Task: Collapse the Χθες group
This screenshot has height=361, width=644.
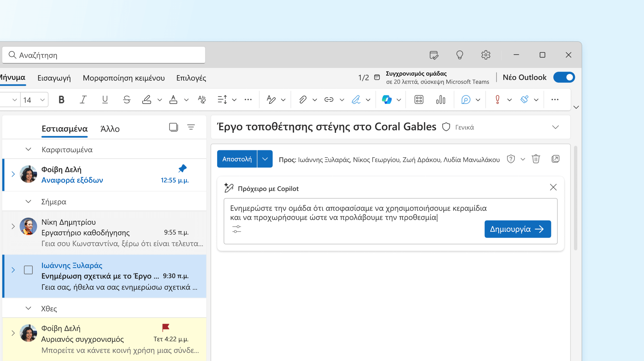Action: tap(28, 308)
